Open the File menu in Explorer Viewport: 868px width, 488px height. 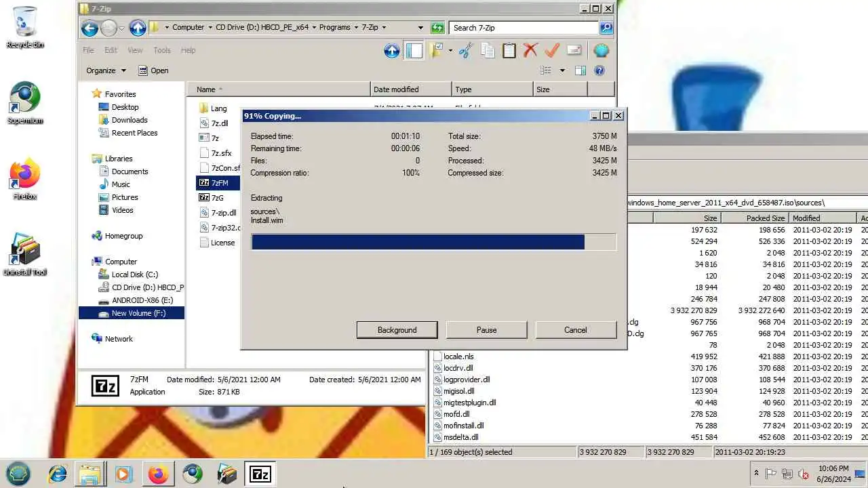click(x=88, y=50)
